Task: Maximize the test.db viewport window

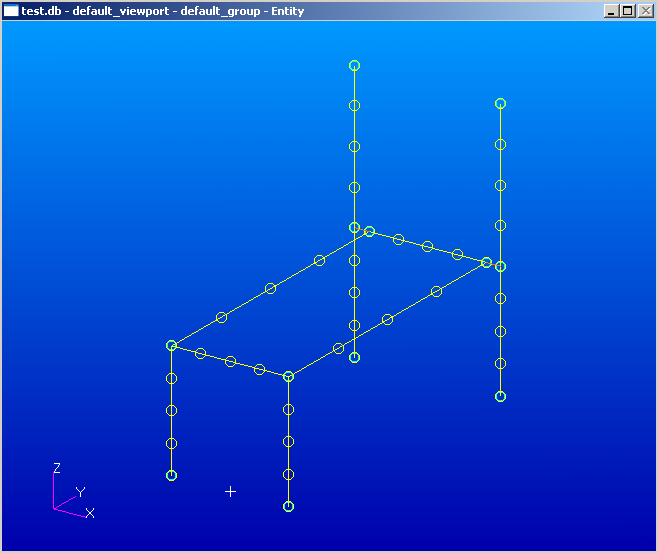Action: click(627, 11)
